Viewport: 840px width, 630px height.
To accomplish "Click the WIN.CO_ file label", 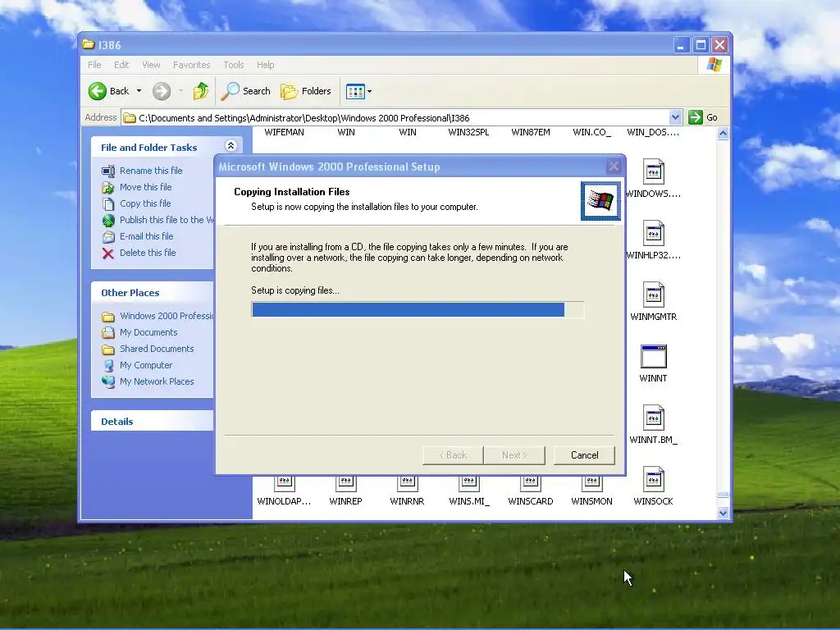I will tap(592, 132).
